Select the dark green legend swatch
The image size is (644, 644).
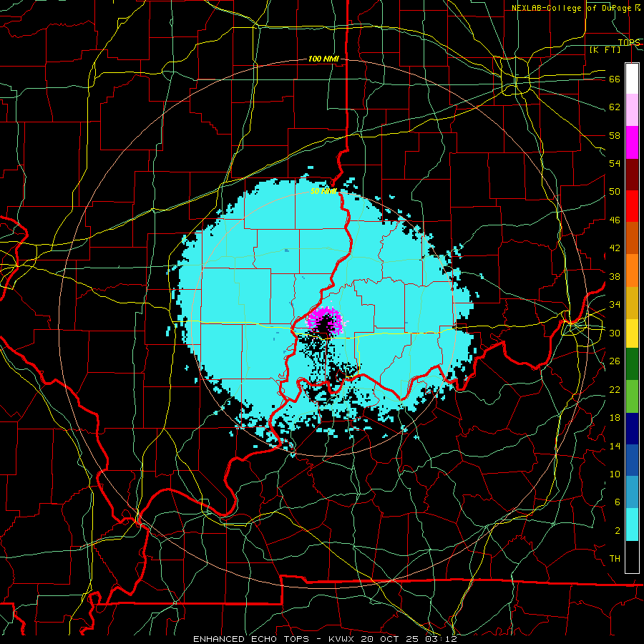[x=632, y=364]
